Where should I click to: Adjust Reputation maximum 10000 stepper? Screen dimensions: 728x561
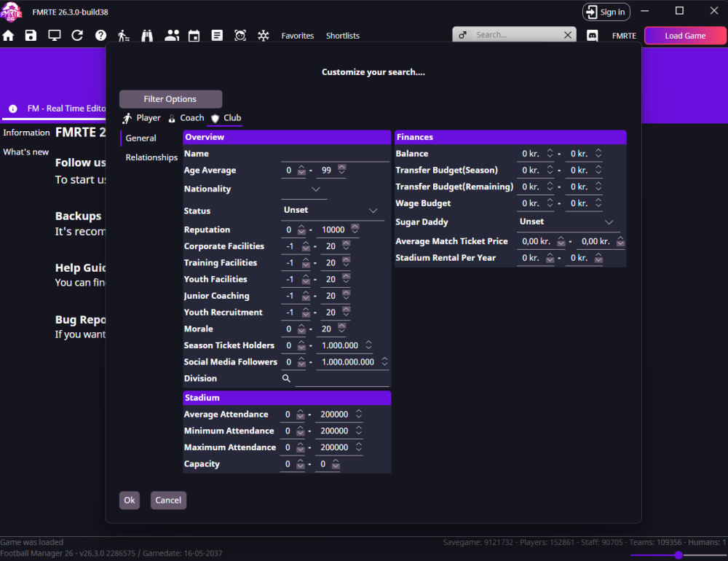(x=355, y=229)
